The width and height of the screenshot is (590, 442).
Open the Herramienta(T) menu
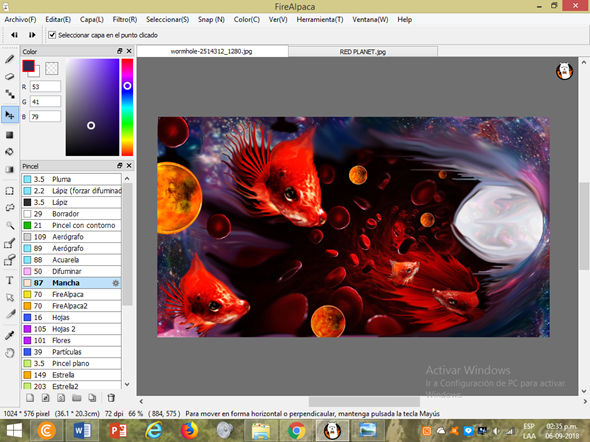[320, 20]
